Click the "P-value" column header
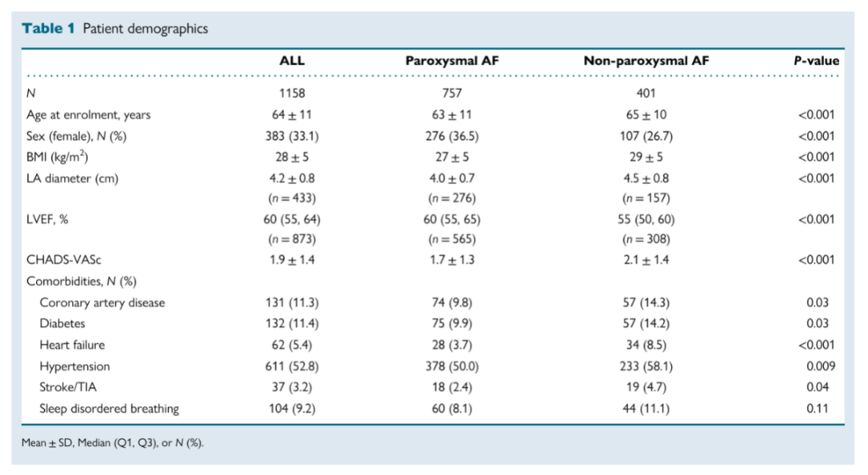 (816, 61)
